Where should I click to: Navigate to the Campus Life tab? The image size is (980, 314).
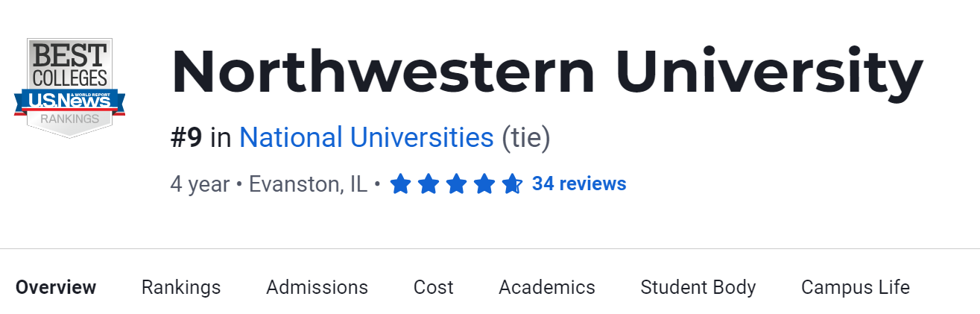856,287
